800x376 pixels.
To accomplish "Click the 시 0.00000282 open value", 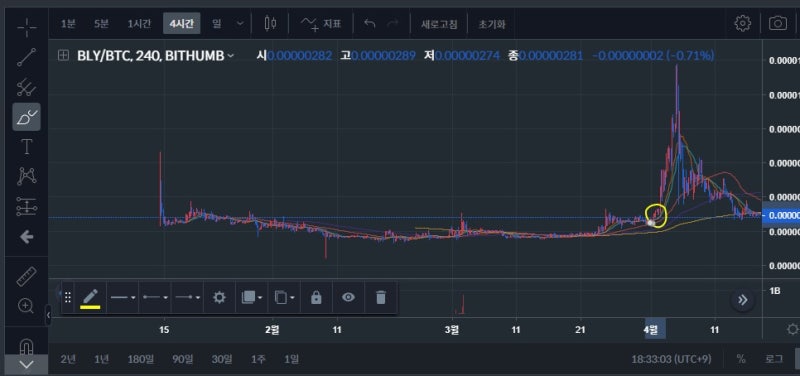I will (294, 56).
